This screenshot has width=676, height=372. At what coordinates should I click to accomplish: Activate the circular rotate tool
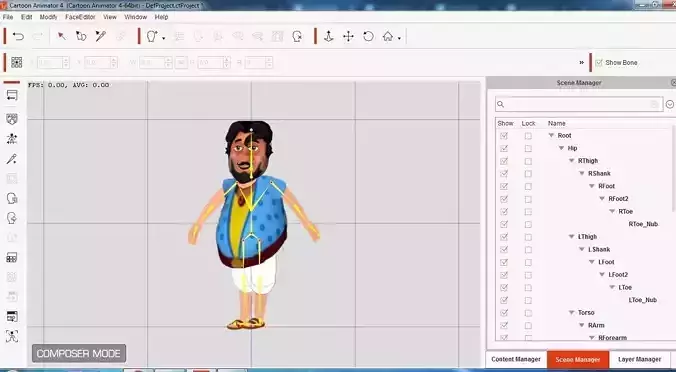pos(368,36)
